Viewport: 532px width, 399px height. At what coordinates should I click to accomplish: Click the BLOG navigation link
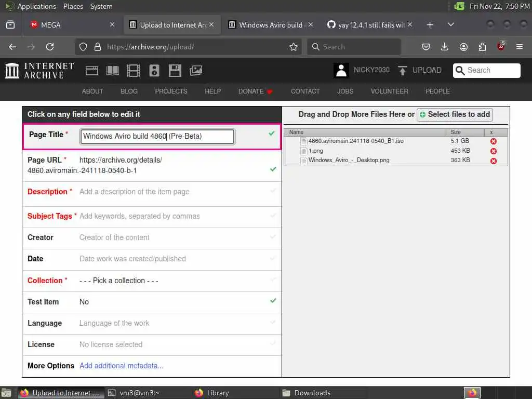[129, 91]
